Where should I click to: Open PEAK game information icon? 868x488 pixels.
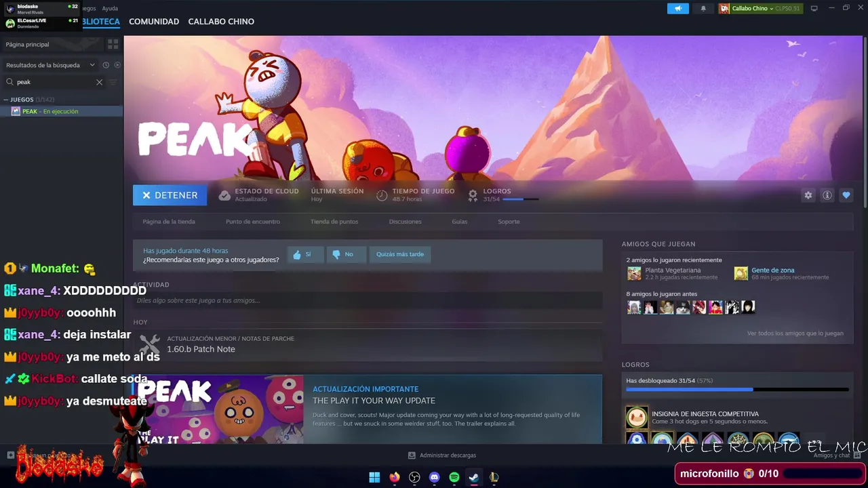click(x=827, y=195)
